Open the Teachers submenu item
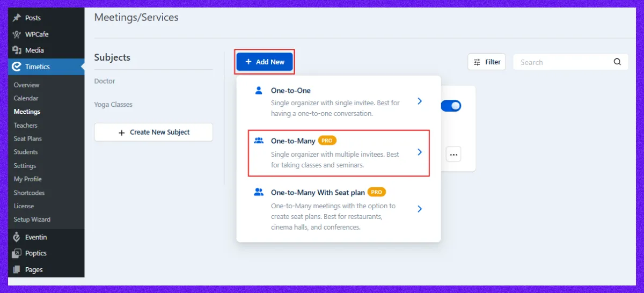Screen dimensions: 644x293 [25, 125]
